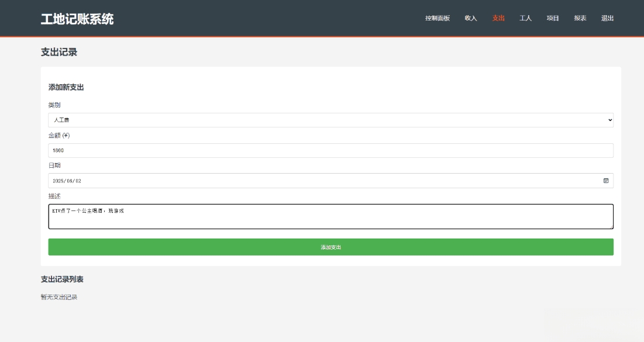Click the 暂无支出记录 empty list message
Screen dimensions: 644x342
(x=59, y=297)
